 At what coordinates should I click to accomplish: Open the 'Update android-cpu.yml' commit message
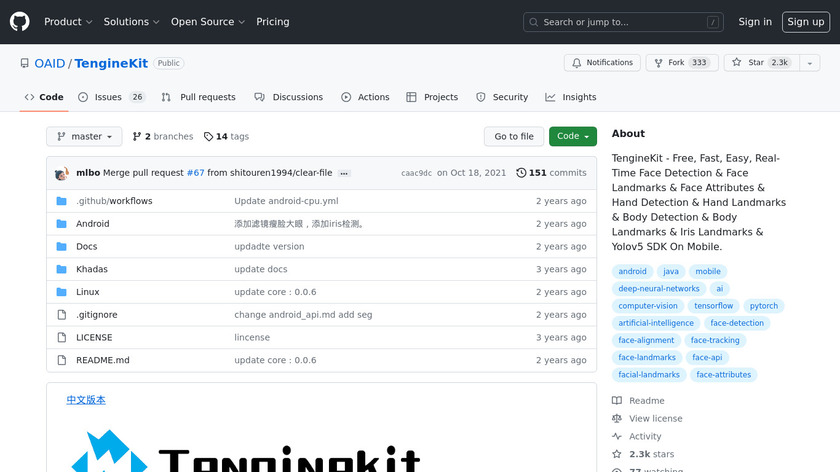[286, 201]
